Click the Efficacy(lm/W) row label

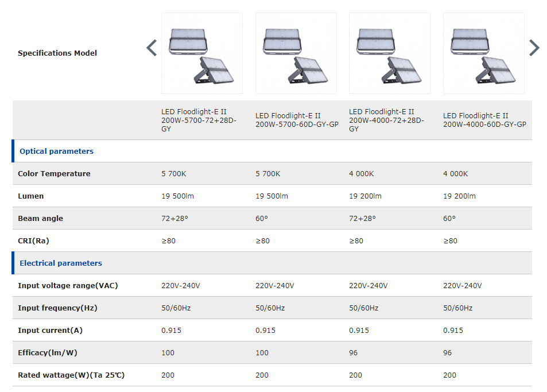pyautogui.click(x=48, y=352)
